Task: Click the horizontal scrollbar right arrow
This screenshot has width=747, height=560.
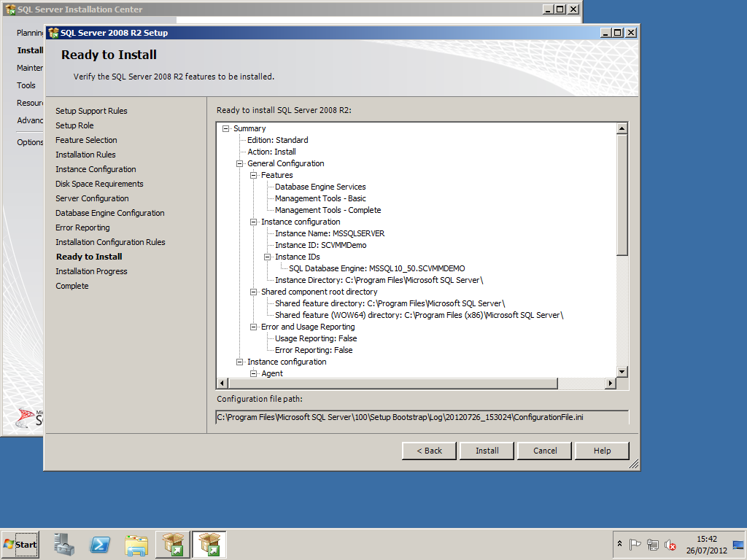Action: [x=611, y=384]
